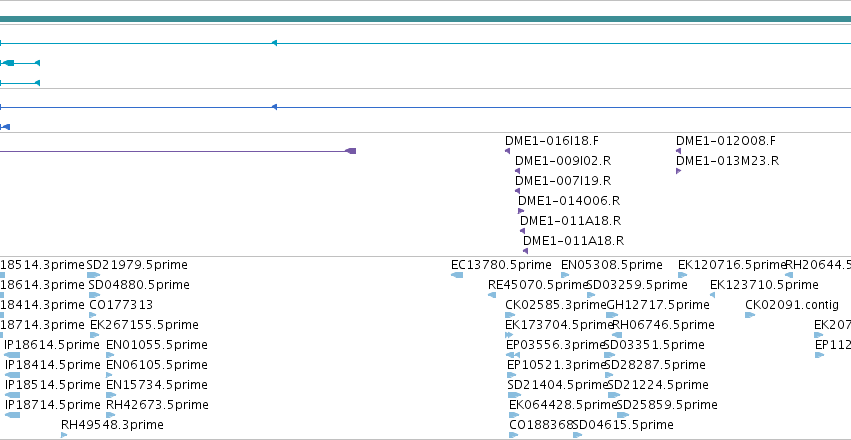Click the SD25859.5prime EST label

667,405
